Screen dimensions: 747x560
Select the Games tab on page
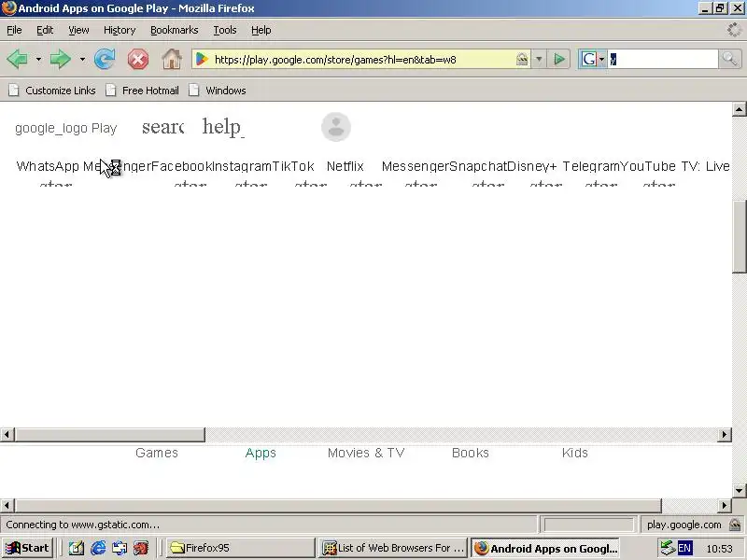(x=157, y=453)
